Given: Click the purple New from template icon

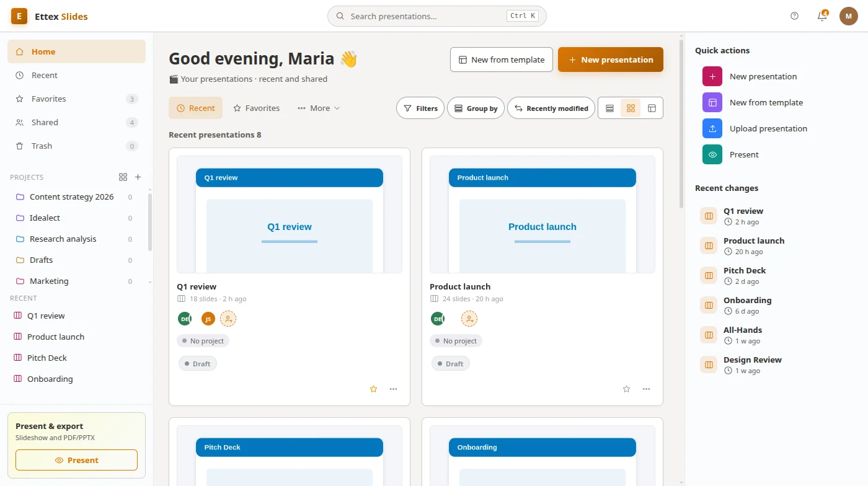Looking at the screenshot, I should coord(712,102).
